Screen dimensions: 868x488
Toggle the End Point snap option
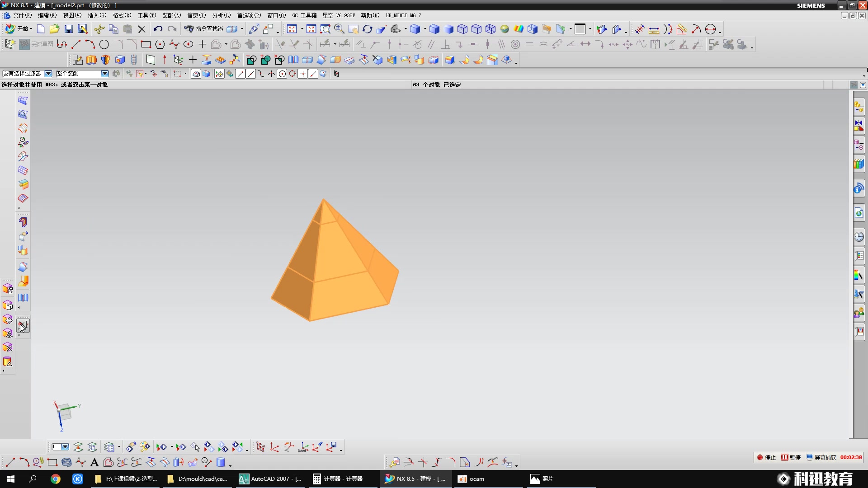pos(240,74)
